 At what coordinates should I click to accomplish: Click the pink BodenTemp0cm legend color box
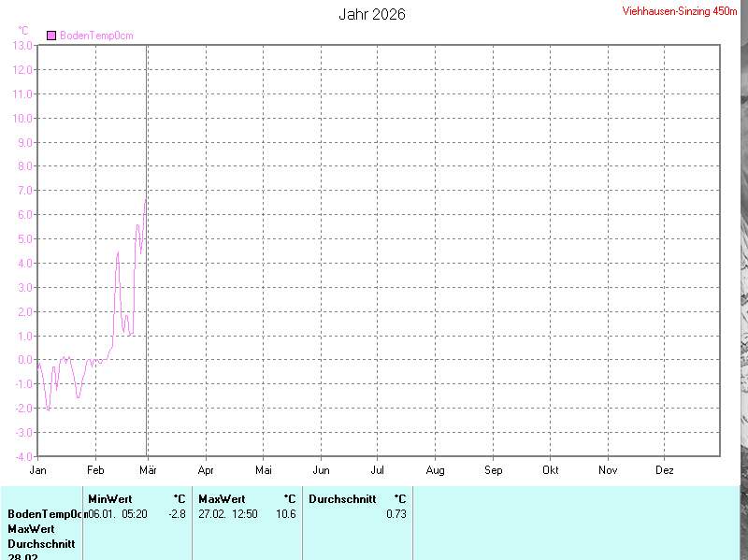coord(51,36)
